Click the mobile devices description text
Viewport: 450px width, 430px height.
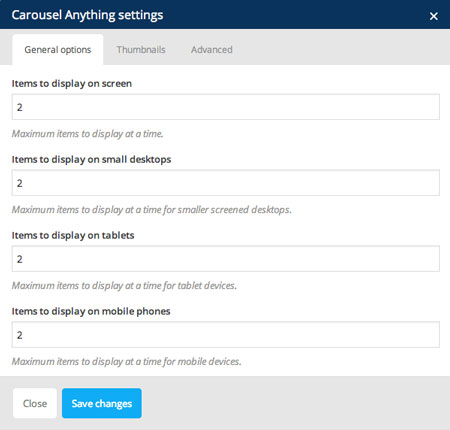pos(127,362)
